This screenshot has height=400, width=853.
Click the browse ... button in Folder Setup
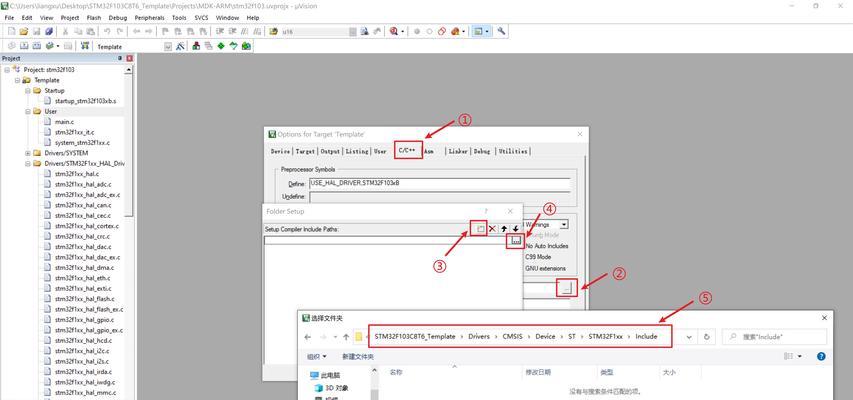pos(515,241)
